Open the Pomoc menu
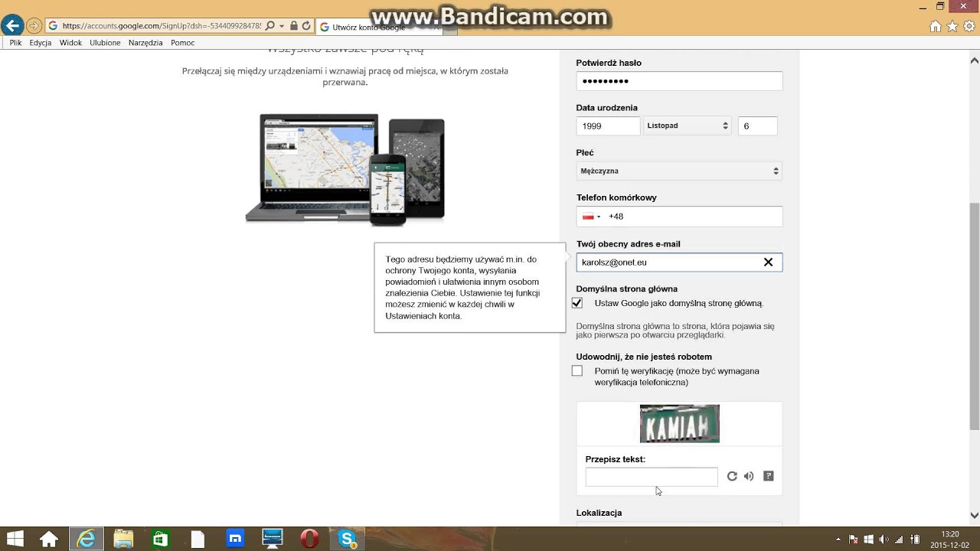This screenshot has height=551, width=980. coord(183,43)
